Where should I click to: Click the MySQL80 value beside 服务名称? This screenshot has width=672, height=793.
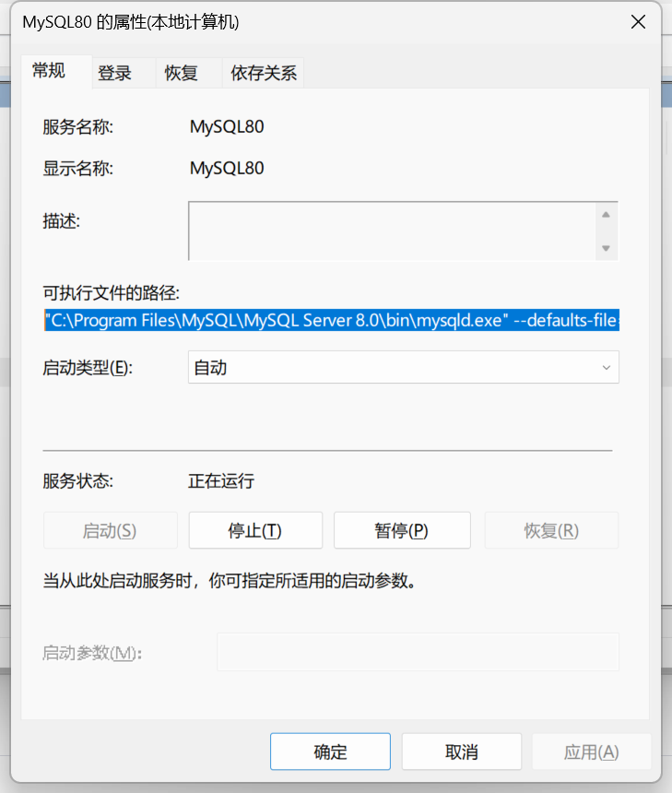[227, 127]
